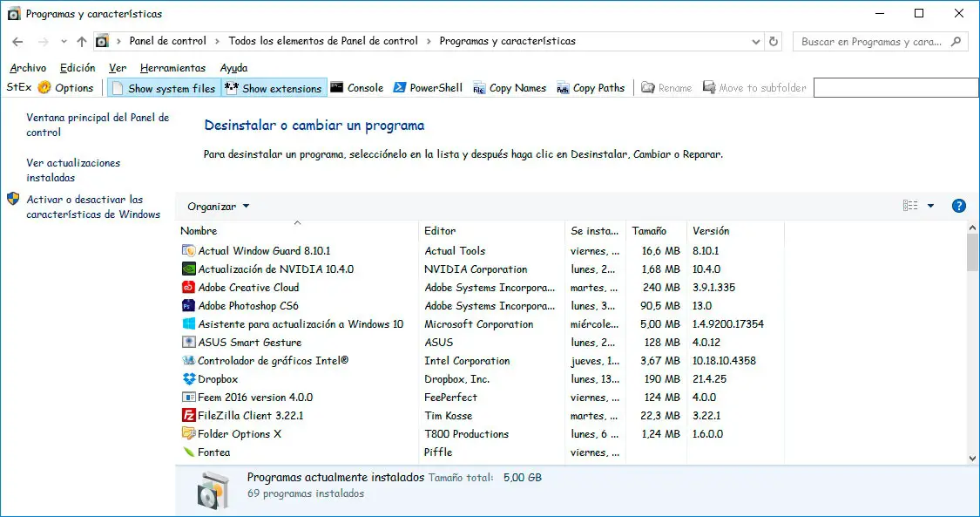Open Ventana principal del Panel de control
The height and width of the screenshot is (517, 980).
pos(98,125)
